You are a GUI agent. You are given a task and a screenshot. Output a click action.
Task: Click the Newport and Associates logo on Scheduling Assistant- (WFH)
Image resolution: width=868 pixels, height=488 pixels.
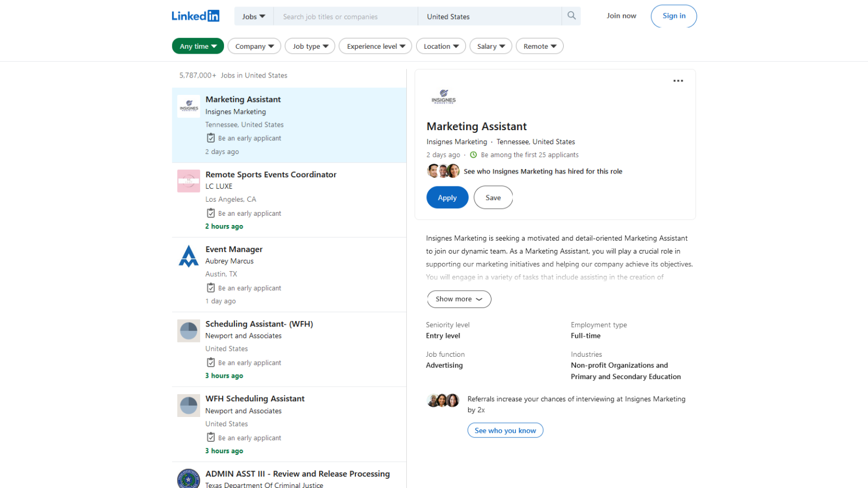pyautogui.click(x=189, y=331)
